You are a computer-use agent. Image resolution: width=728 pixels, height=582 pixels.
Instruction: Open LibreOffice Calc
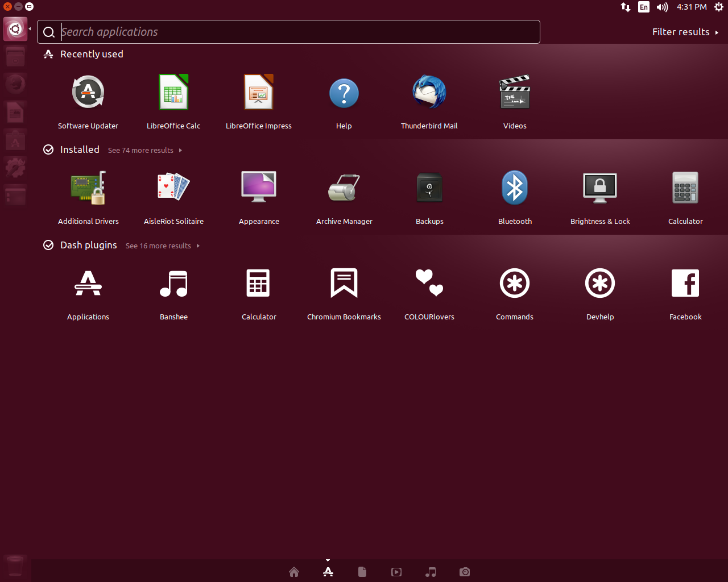point(173,101)
